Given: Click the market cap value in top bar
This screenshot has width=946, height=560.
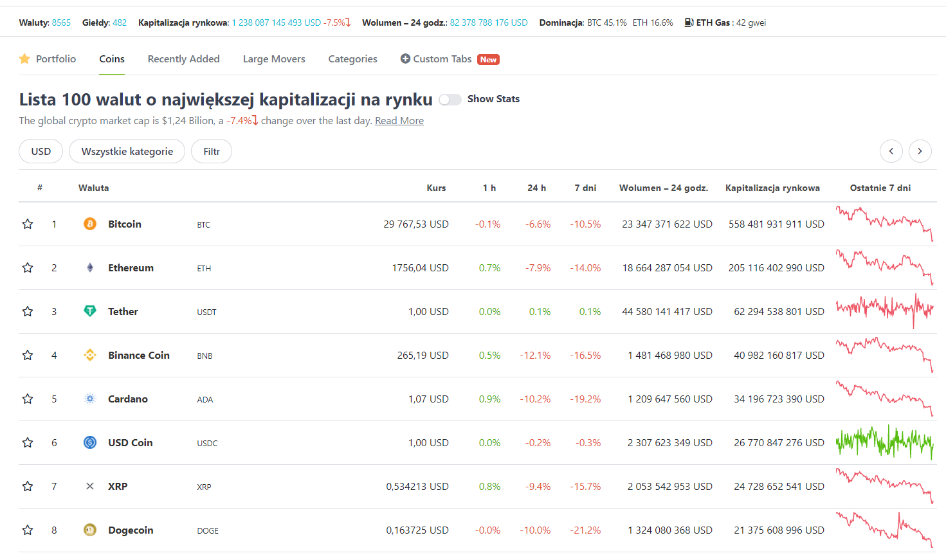Looking at the screenshot, I should click(x=277, y=23).
